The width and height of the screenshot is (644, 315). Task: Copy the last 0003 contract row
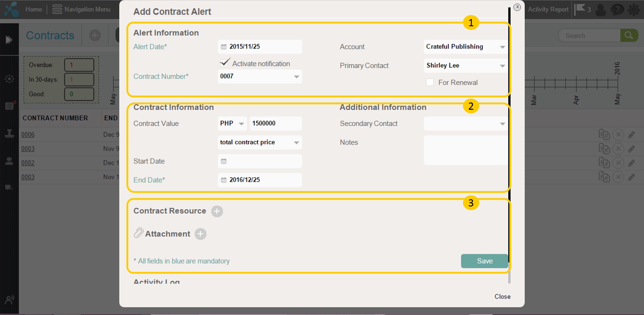pyautogui.click(x=604, y=177)
